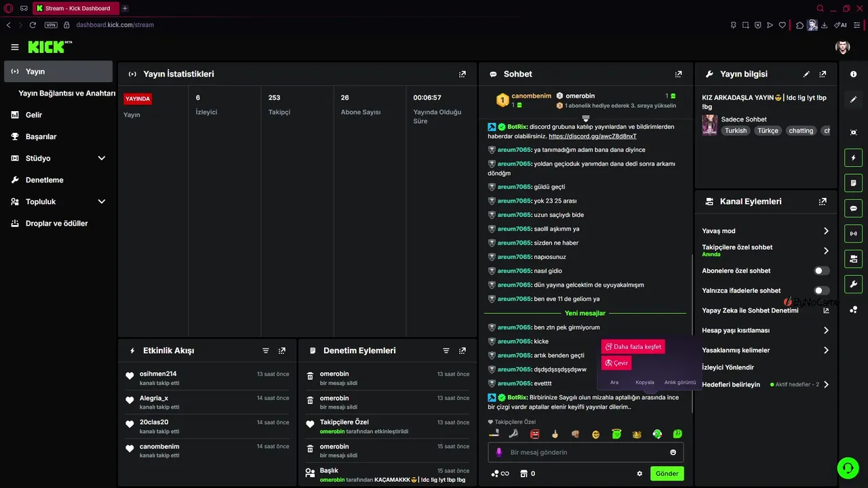This screenshot has height=488, width=868.
Task: Pop out the Yayın bilgisi panel
Action: tap(823, 74)
